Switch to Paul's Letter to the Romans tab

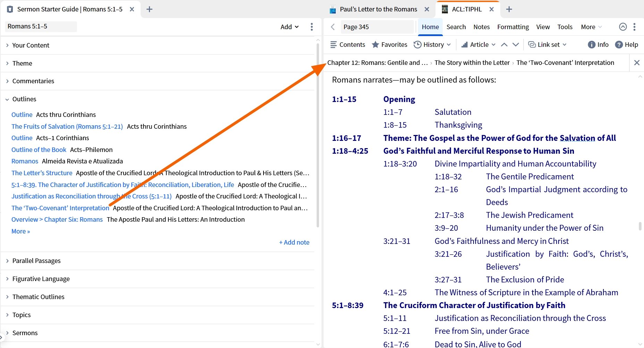click(x=378, y=9)
